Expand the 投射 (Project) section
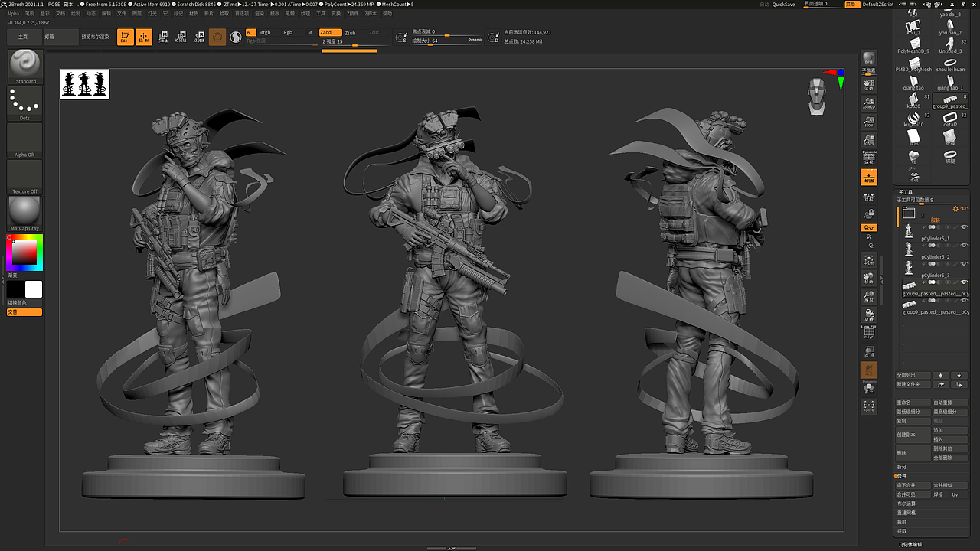Image resolution: width=980 pixels, height=551 pixels. pos(902,522)
